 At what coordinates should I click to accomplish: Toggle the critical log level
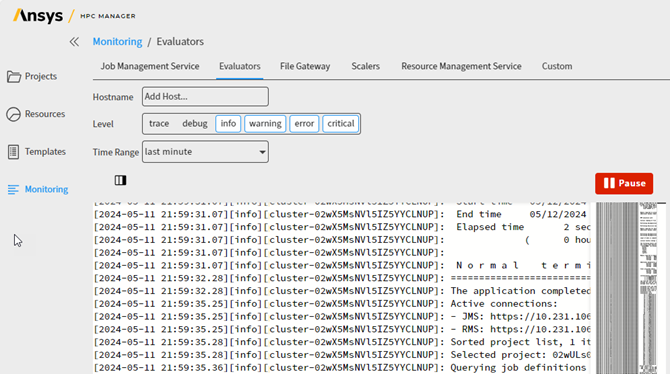[x=341, y=124]
